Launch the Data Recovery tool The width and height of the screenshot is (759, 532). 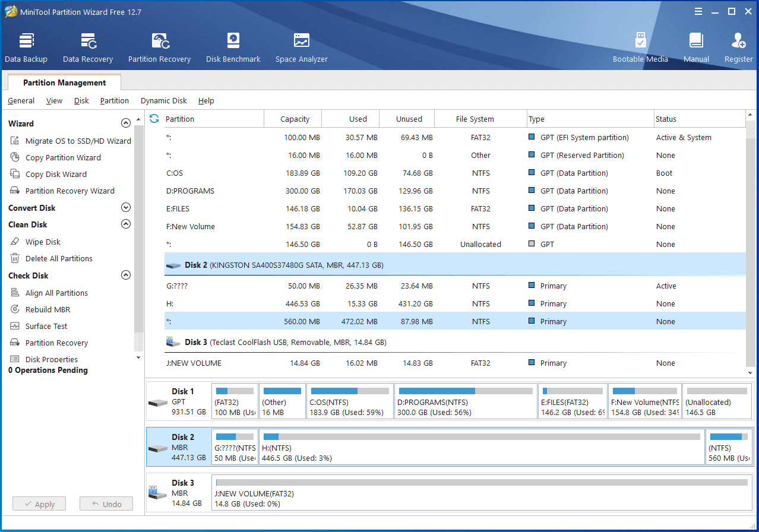pyautogui.click(x=88, y=48)
